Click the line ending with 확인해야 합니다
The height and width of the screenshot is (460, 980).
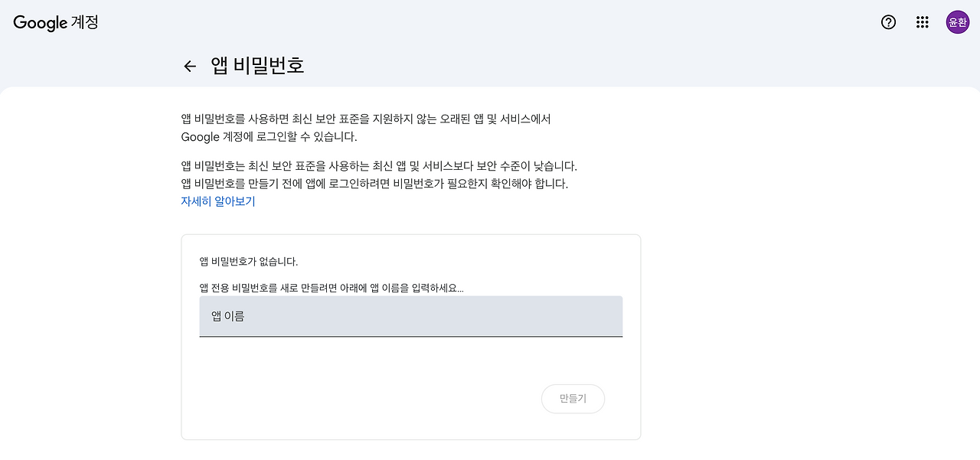[x=374, y=184]
